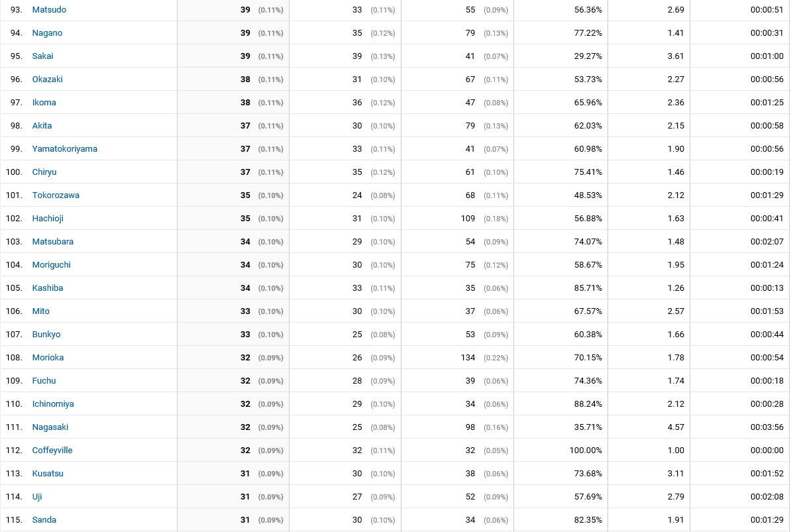Open the Moriguchi link

coord(52,265)
